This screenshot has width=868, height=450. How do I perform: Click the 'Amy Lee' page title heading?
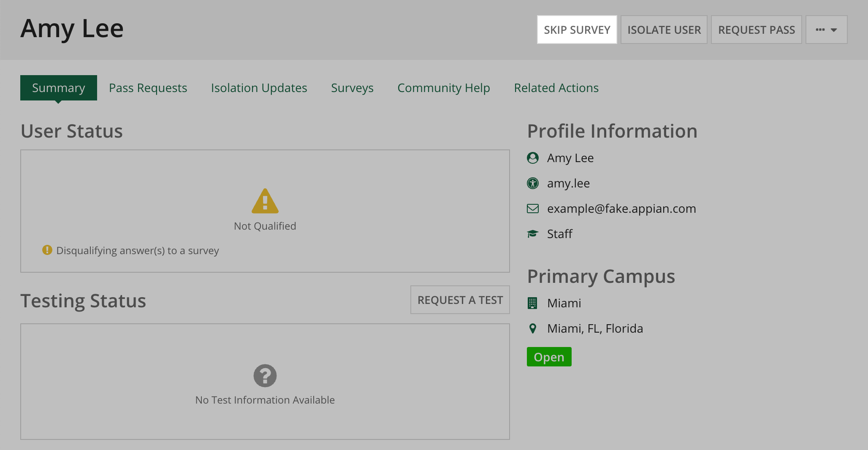72,29
